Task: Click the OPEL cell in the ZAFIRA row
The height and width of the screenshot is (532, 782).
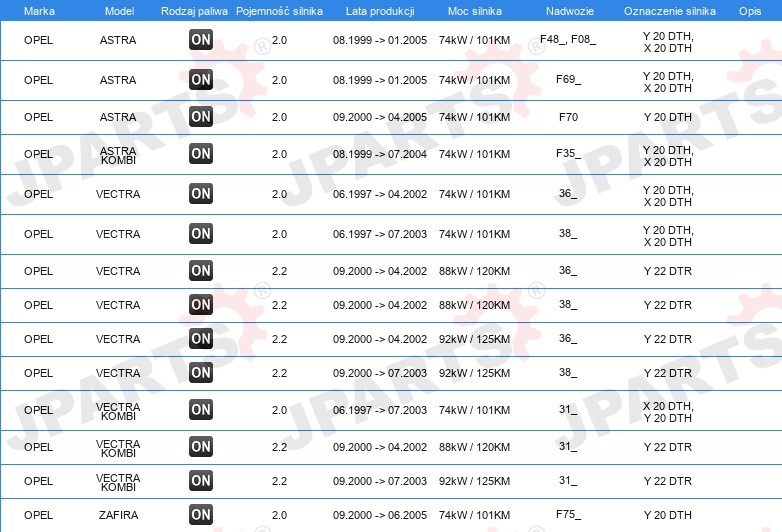Action: pyautogui.click(x=38, y=515)
